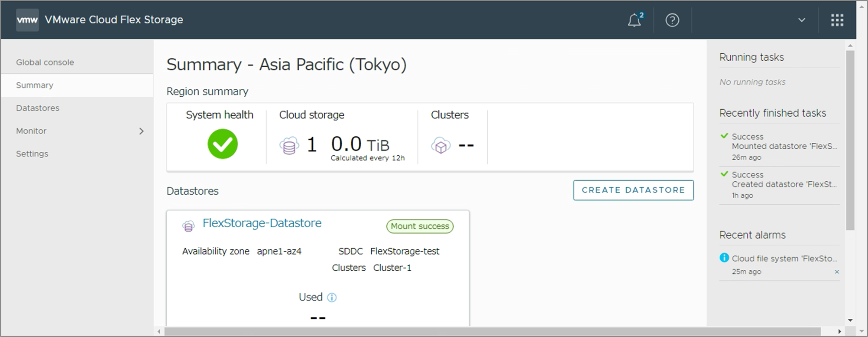Image resolution: width=868 pixels, height=337 pixels.
Task: Click the green System health checkmark
Action: (222, 144)
